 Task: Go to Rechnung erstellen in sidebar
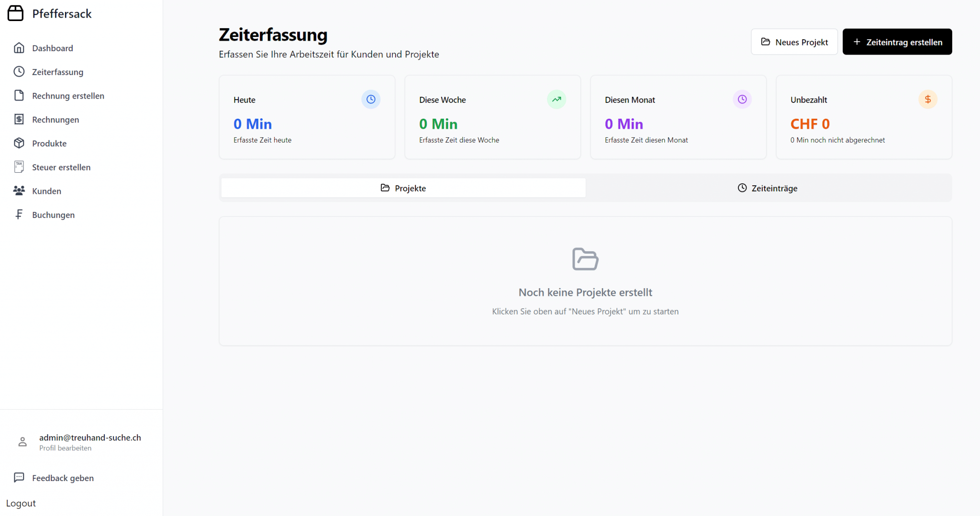pos(68,96)
